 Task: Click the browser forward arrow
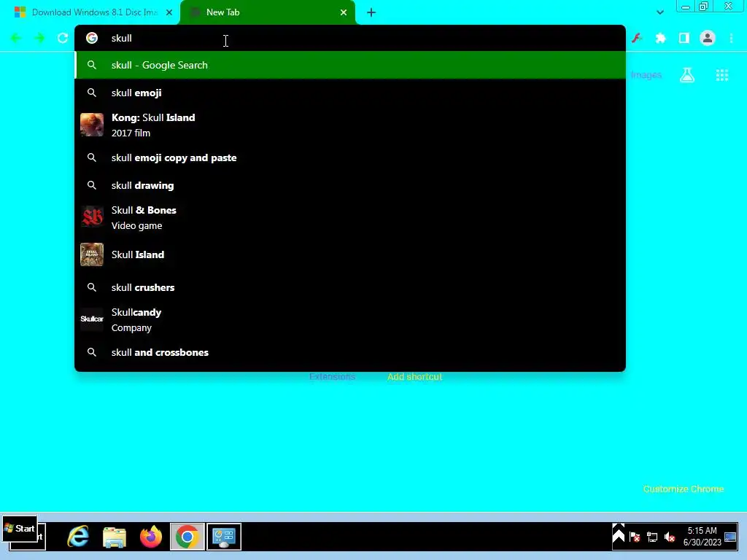pyautogui.click(x=39, y=38)
